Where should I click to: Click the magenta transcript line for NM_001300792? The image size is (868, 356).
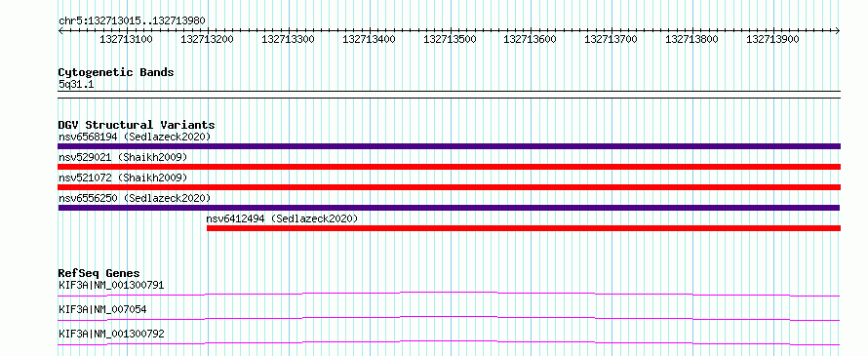coord(449,342)
